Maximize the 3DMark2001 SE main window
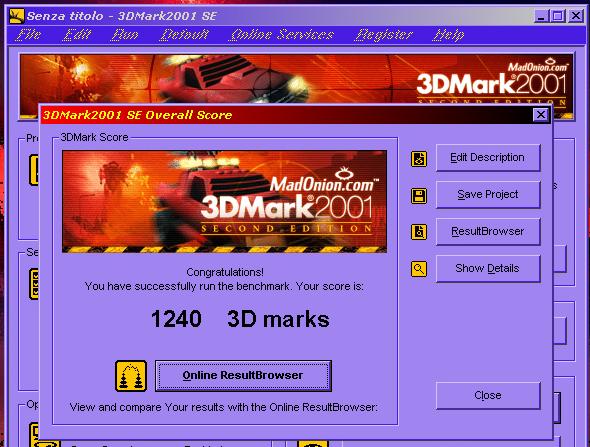Viewport: 590px width, 447px height. (558, 16)
